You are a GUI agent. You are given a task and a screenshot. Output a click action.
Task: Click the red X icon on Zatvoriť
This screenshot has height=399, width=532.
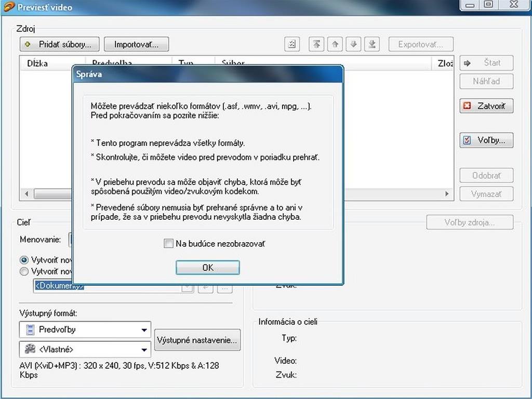point(467,106)
